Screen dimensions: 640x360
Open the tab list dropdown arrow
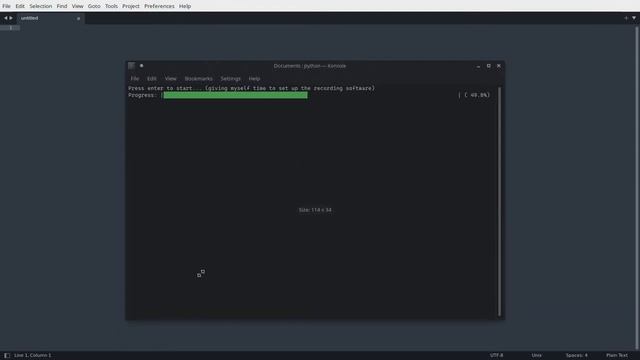[634, 18]
